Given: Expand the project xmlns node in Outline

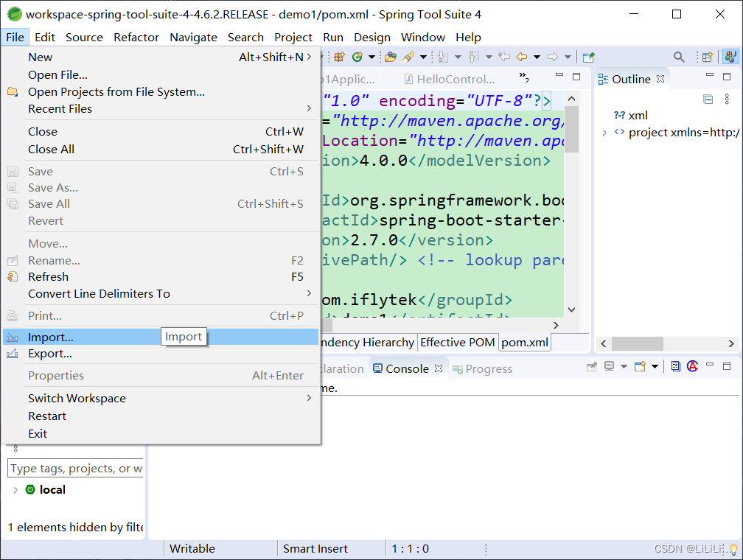Looking at the screenshot, I should coord(604,133).
